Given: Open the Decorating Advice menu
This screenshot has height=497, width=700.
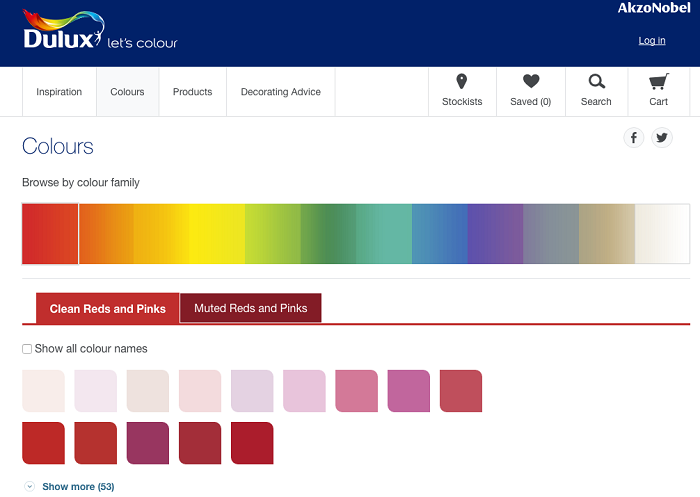Looking at the screenshot, I should tap(281, 92).
